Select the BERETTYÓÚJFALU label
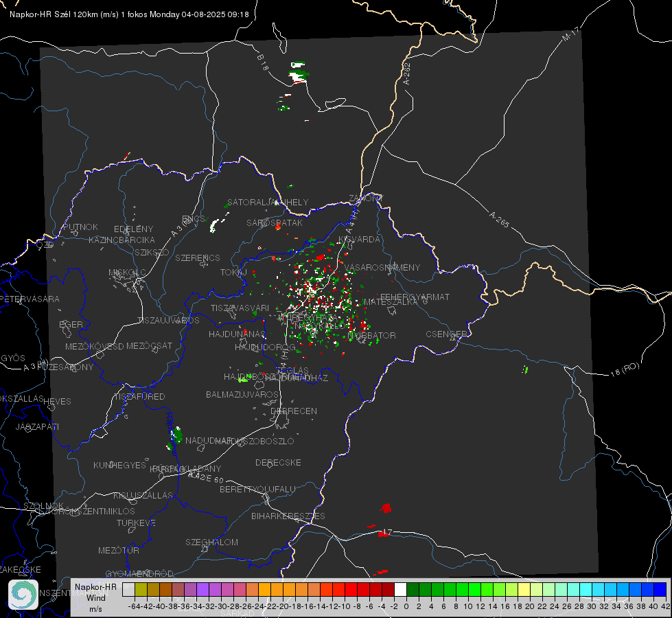Screen dimensions: 672x618 click(x=257, y=489)
